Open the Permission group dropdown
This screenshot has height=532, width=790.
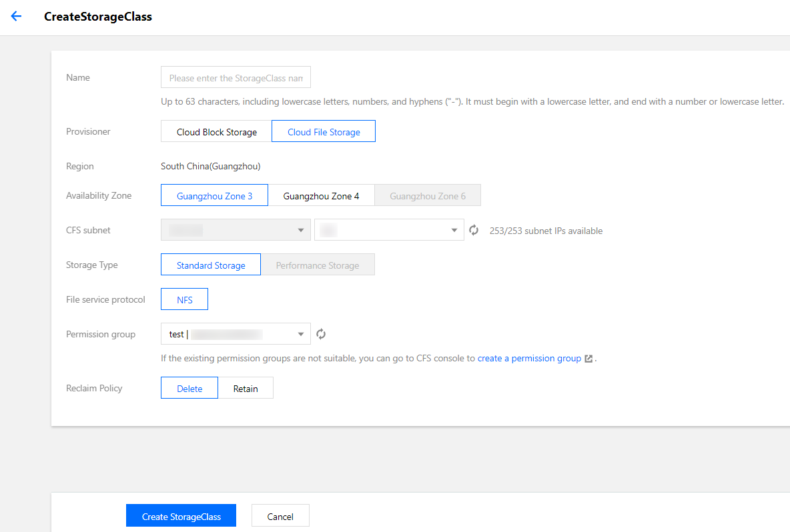(x=236, y=334)
